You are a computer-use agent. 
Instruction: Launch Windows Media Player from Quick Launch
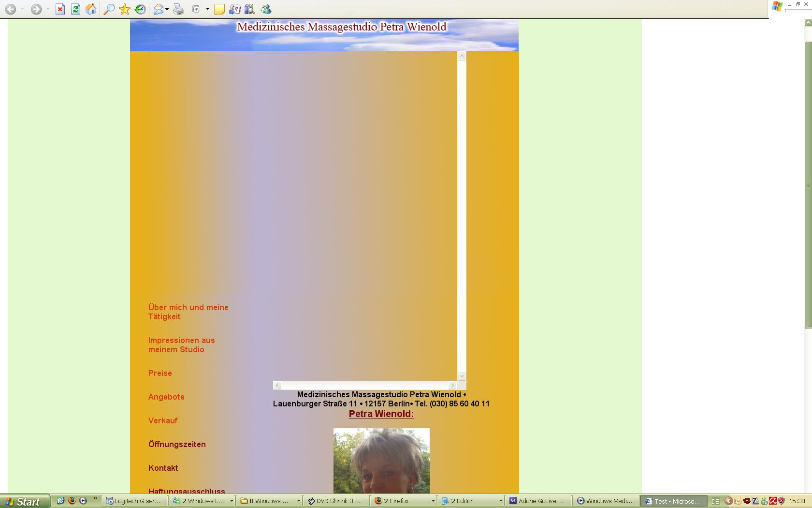[83, 501]
